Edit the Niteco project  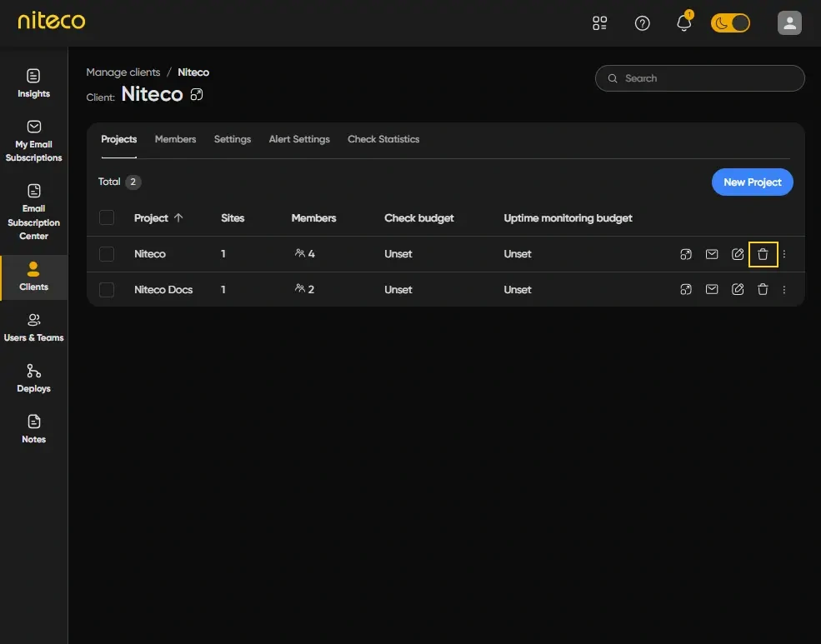click(737, 254)
